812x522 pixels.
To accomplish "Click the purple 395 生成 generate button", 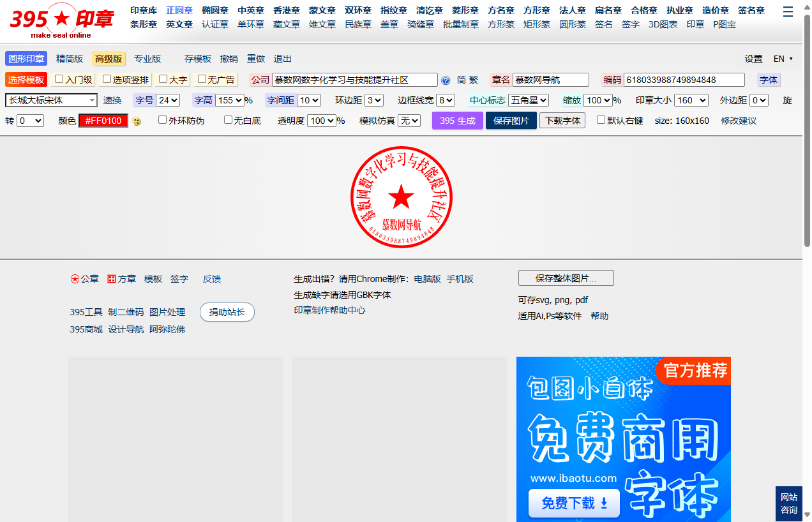I will (457, 120).
